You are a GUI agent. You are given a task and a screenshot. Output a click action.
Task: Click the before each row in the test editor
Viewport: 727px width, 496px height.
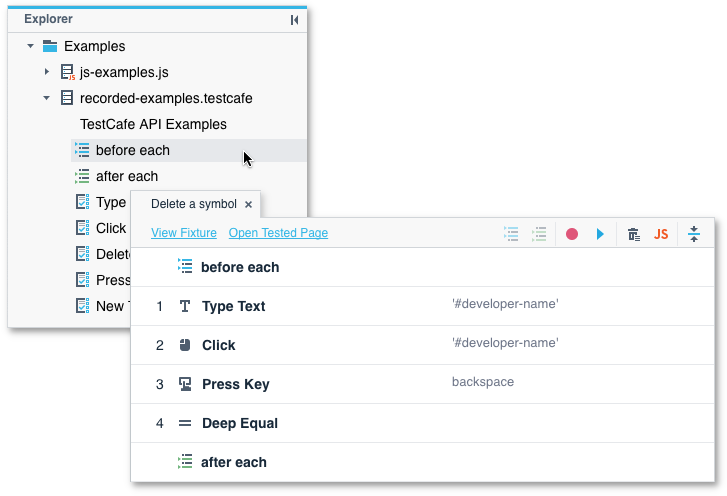[422, 267]
